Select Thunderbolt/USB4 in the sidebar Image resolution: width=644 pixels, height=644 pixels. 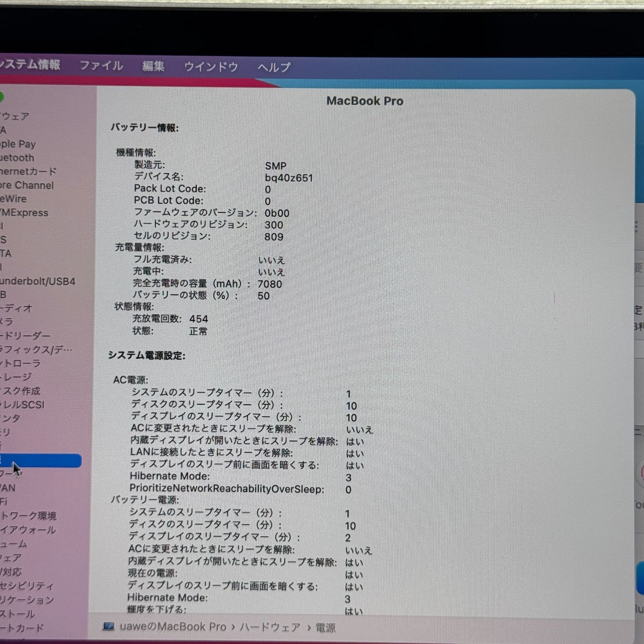click(x=38, y=281)
